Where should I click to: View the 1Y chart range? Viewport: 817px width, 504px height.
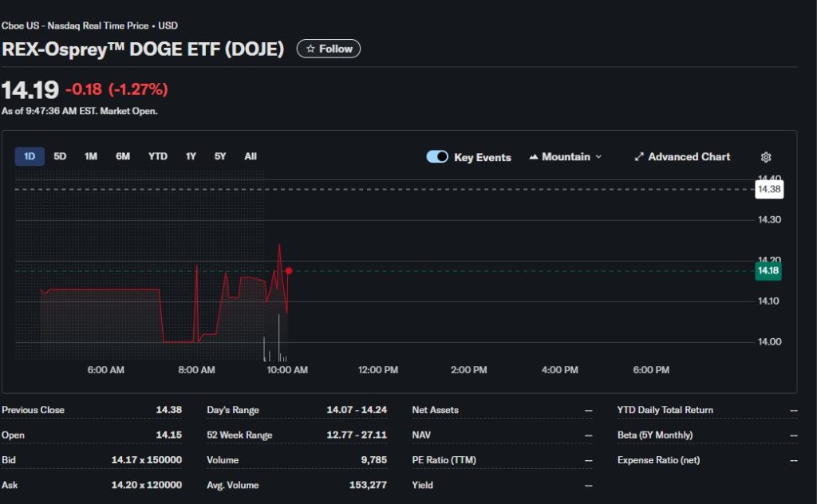coord(191,156)
